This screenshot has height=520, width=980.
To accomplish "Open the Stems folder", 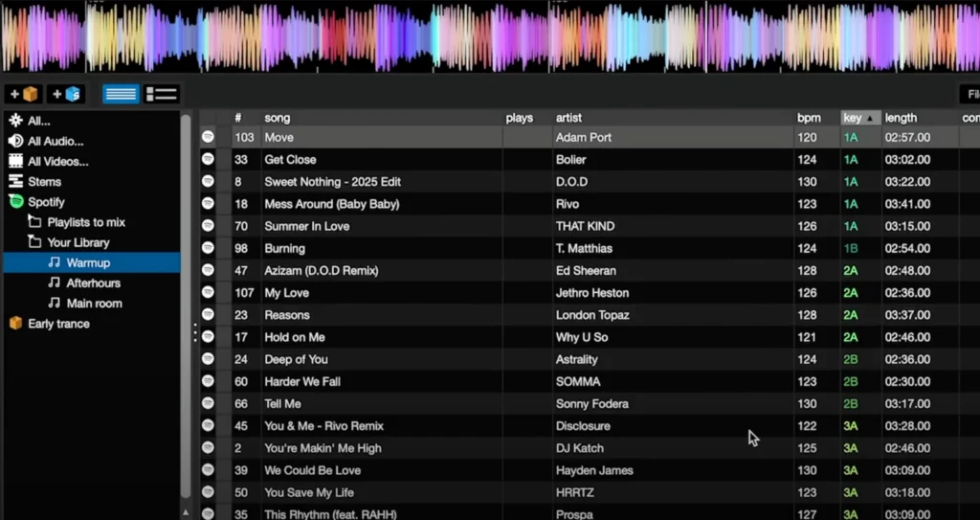I will [44, 182].
